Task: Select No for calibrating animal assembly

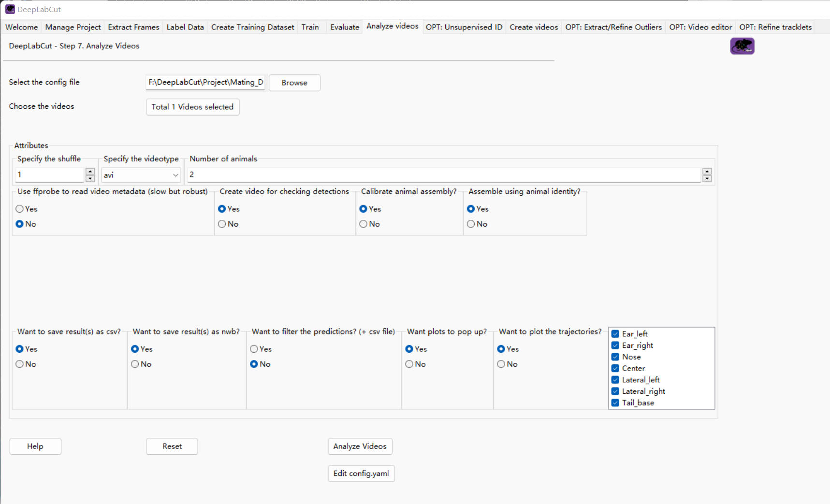Action: click(363, 224)
